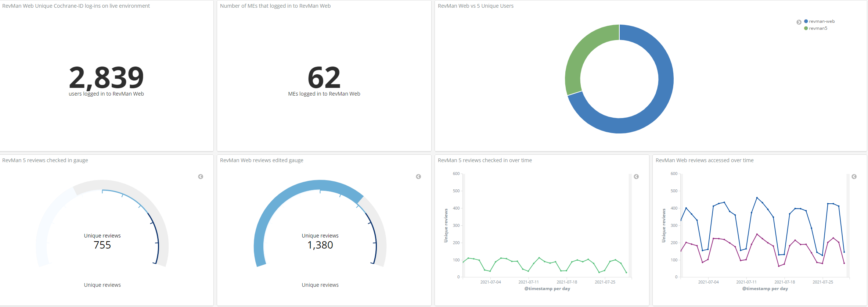Open the RevMan Web vs 5 Unique Users title
This screenshot has height=307, width=868.
[475, 6]
